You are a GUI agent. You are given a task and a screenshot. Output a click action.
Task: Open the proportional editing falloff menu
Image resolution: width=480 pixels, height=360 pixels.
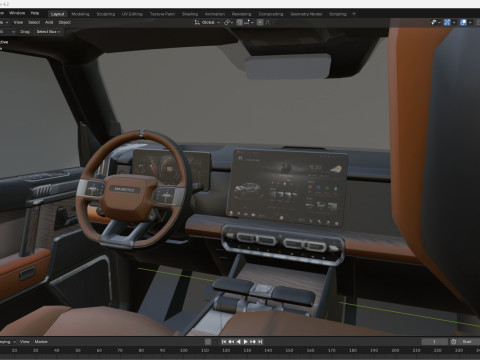coord(267,22)
